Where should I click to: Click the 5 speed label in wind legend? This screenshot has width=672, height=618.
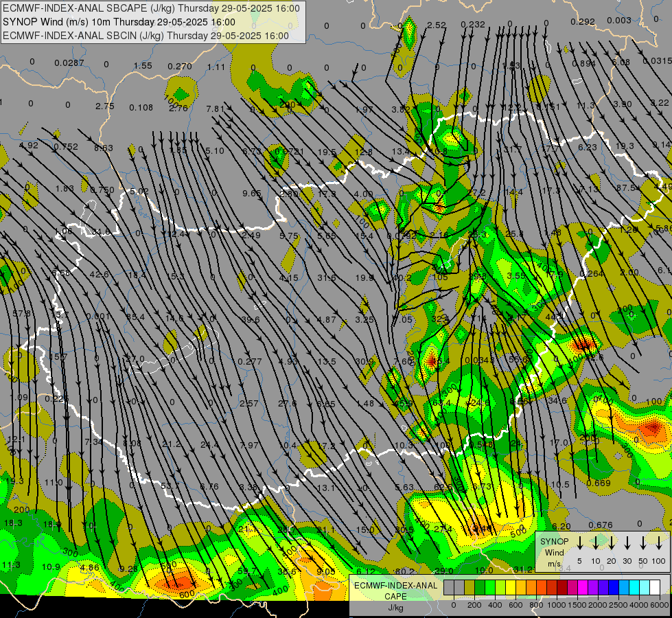point(579,561)
